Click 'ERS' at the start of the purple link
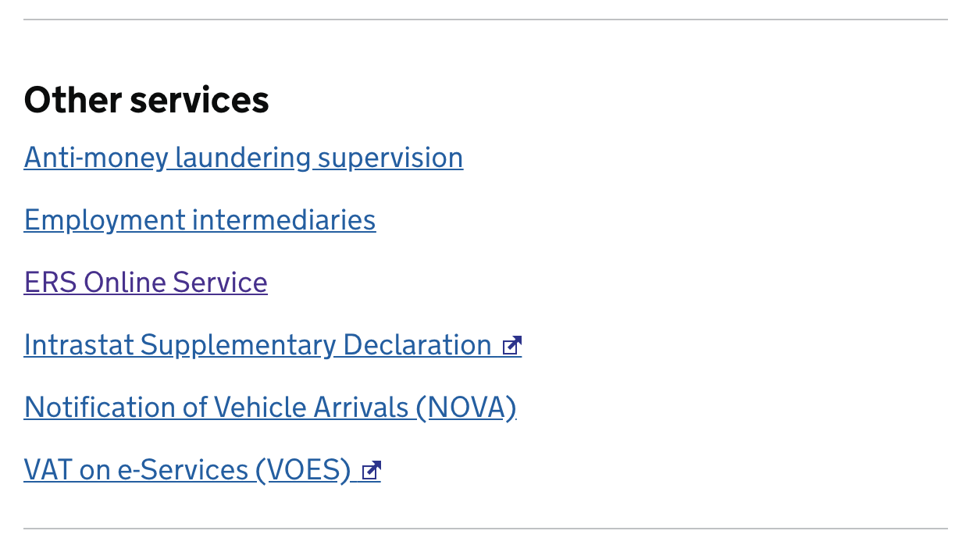 click(51, 282)
